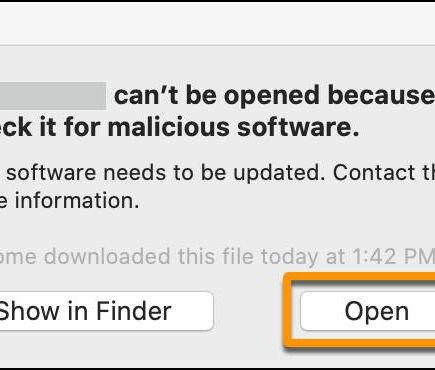The image size is (435, 370).
Task: Click the empty space between the two buttons
Action: click(249, 311)
